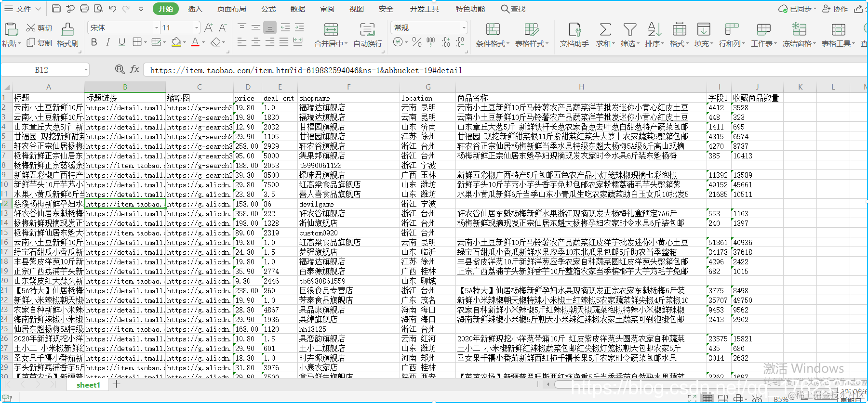Viewport: 868px width, 403px height.
Task: Switch to 页面布局 tab
Action: [x=231, y=9]
